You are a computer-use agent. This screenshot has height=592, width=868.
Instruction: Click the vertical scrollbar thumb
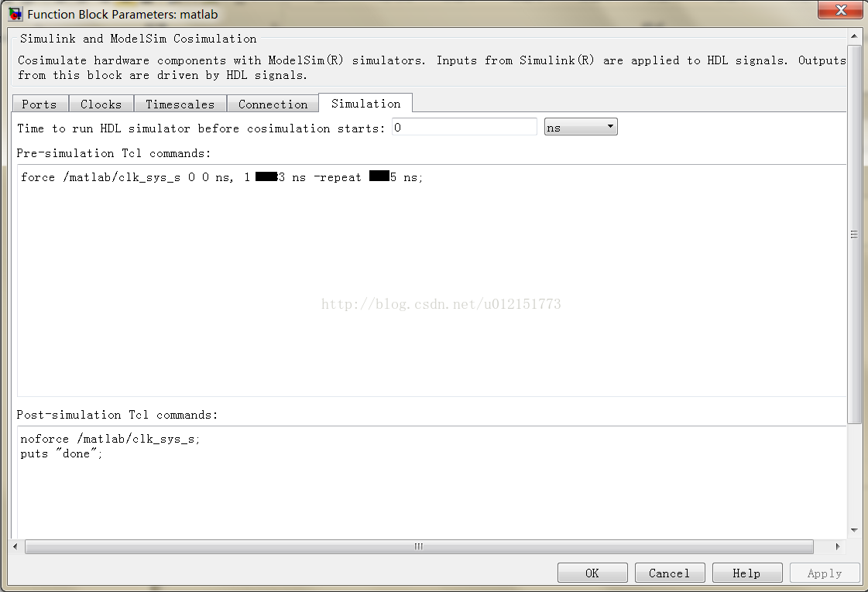854,234
